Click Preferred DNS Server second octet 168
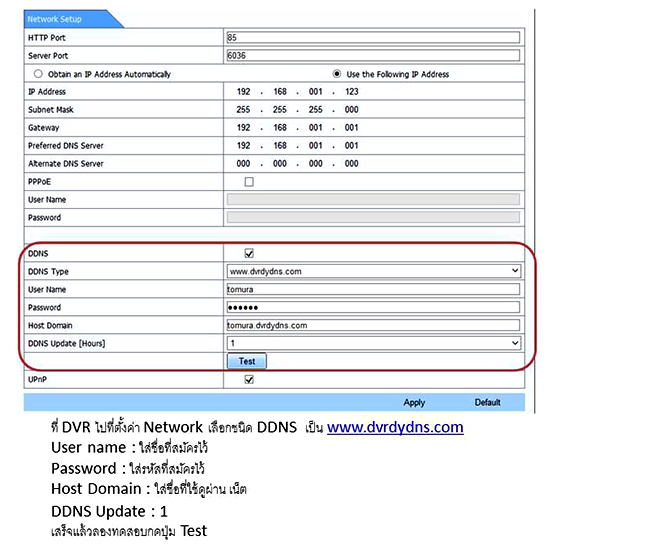655x544 pixels. (x=280, y=145)
